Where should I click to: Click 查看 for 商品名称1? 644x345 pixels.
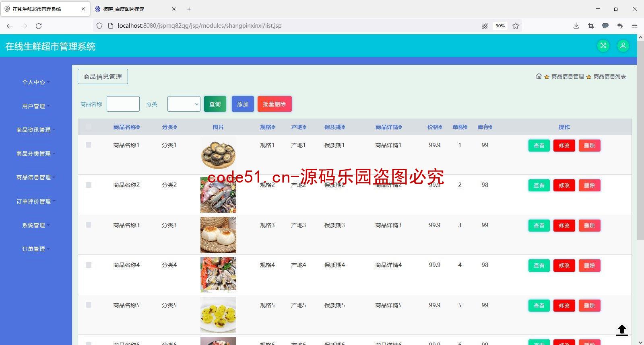click(x=539, y=146)
